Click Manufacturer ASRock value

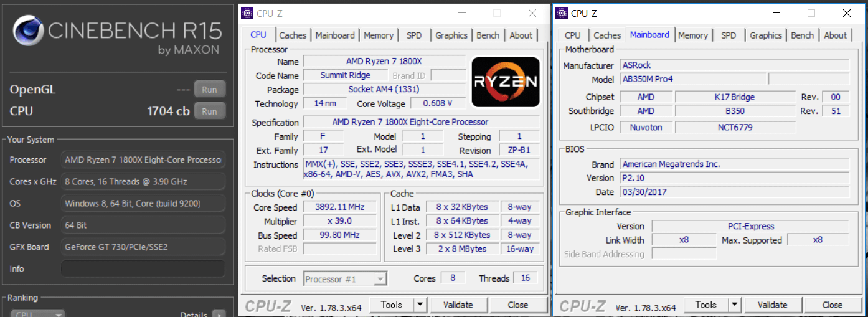click(x=735, y=65)
